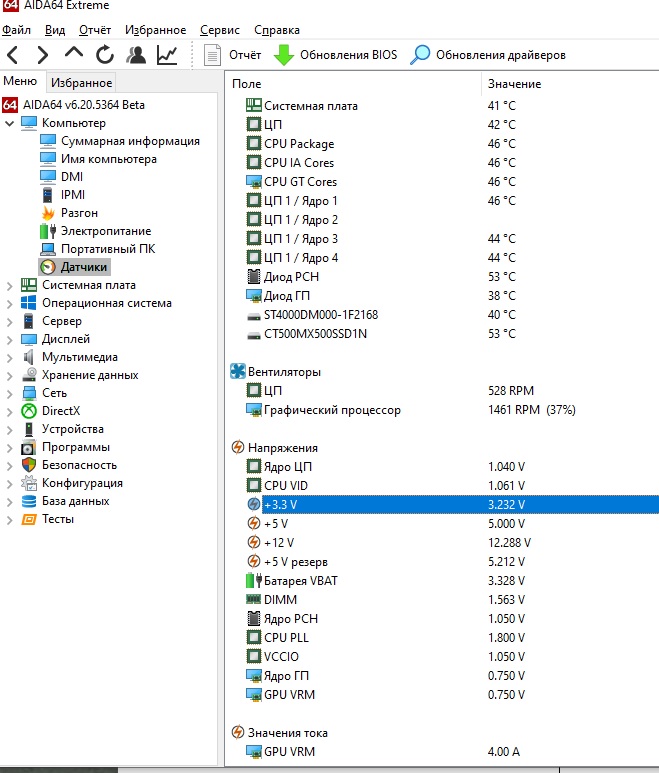This screenshot has height=773, width=659.
Task: Click the DIMM memory icon
Action: click(x=253, y=599)
